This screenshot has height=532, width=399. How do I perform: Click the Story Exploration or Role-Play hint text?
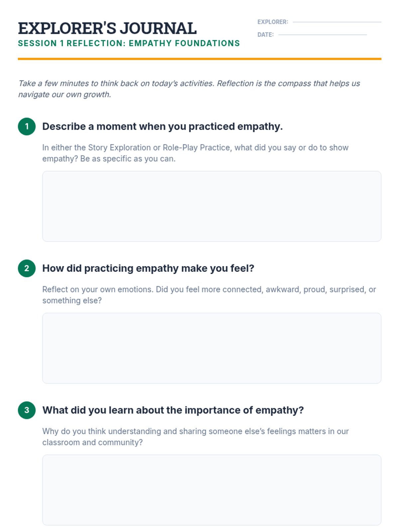pos(195,153)
